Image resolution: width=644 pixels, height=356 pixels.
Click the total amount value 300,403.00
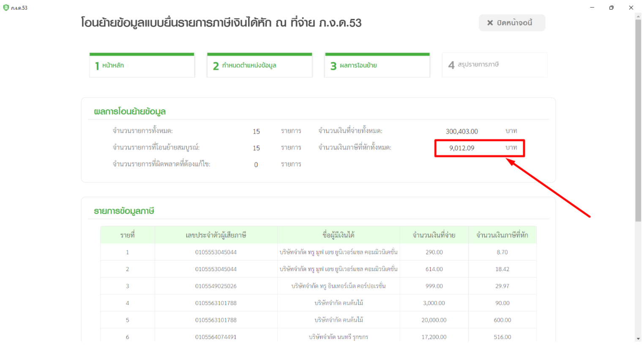(462, 131)
